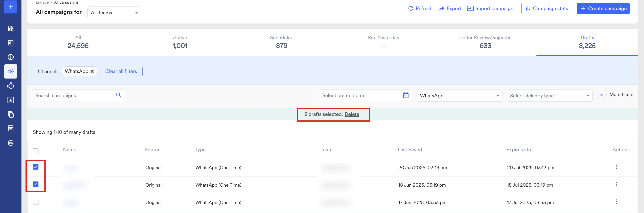
Task: Open the templates copy icon in sidebar
Action: pyautogui.click(x=11, y=114)
